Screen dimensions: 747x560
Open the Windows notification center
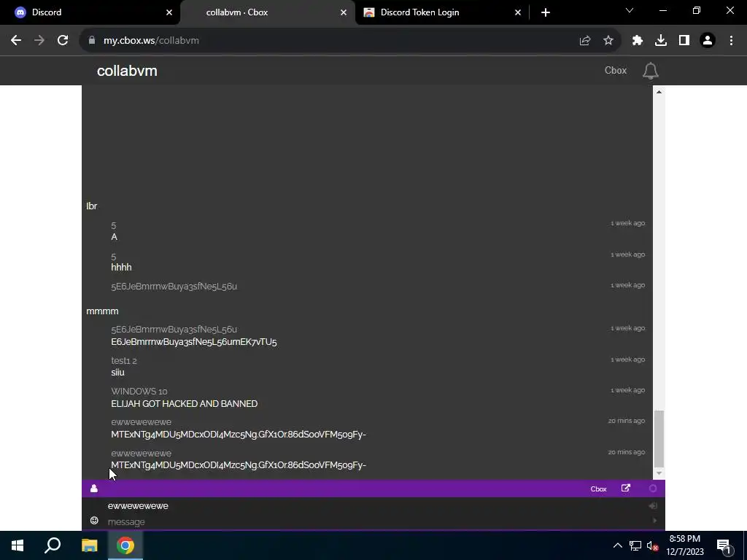pos(724,546)
